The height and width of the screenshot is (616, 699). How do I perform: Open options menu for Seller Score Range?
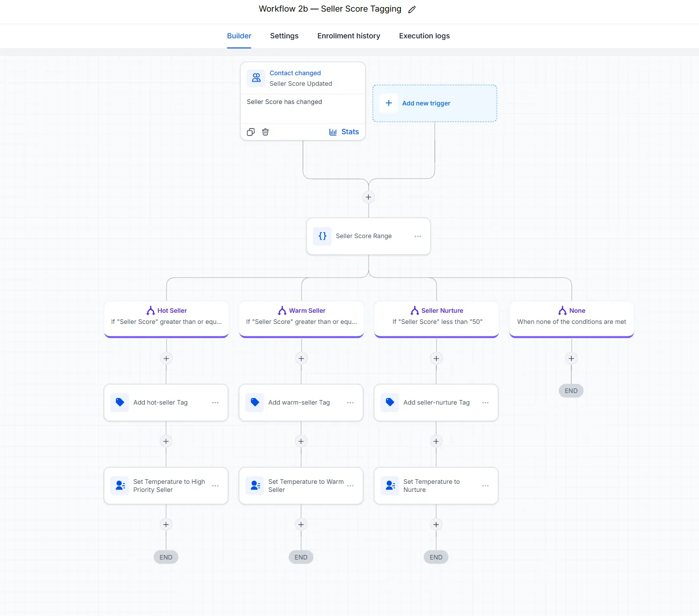[x=418, y=236]
